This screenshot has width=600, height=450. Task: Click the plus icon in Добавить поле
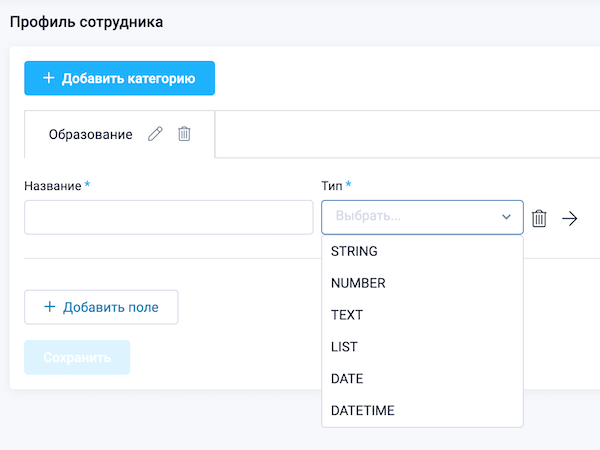tap(50, 307)
